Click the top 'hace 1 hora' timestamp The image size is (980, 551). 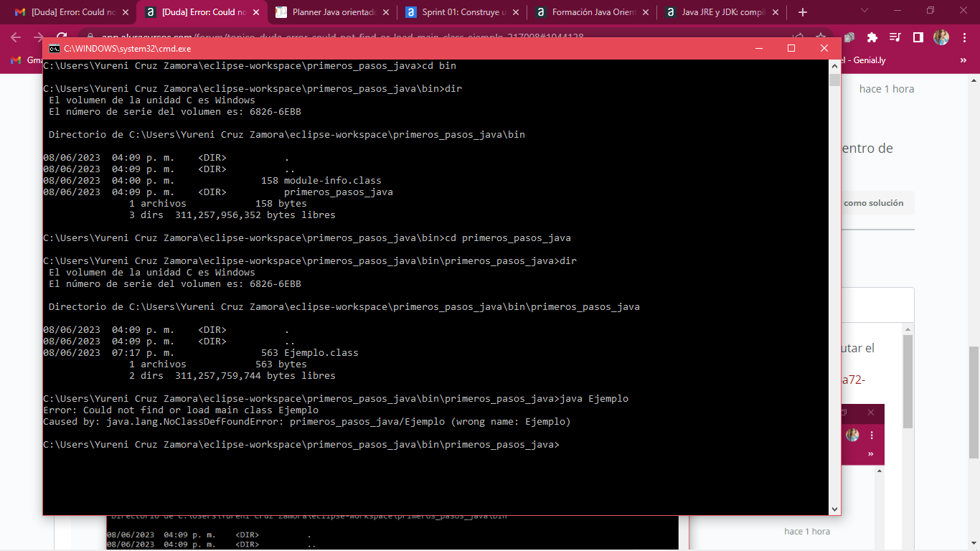(887, 89)
